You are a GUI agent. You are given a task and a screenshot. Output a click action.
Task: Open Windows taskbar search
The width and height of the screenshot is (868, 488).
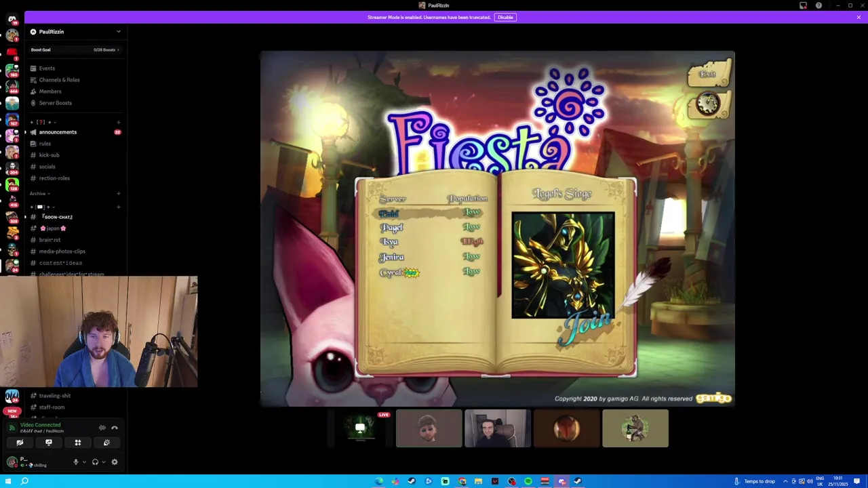[24, 481]
